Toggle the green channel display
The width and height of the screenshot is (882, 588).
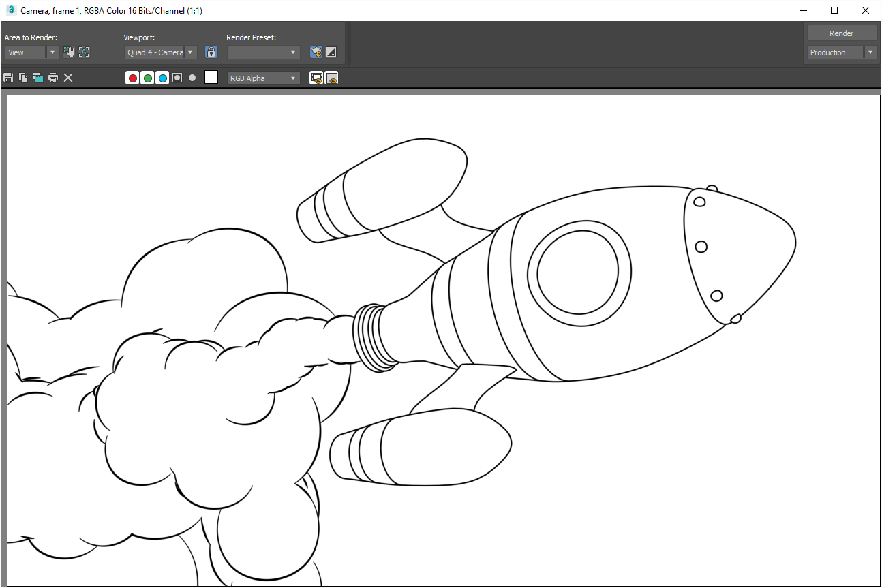pyautogui.click(x=147, y=78)
